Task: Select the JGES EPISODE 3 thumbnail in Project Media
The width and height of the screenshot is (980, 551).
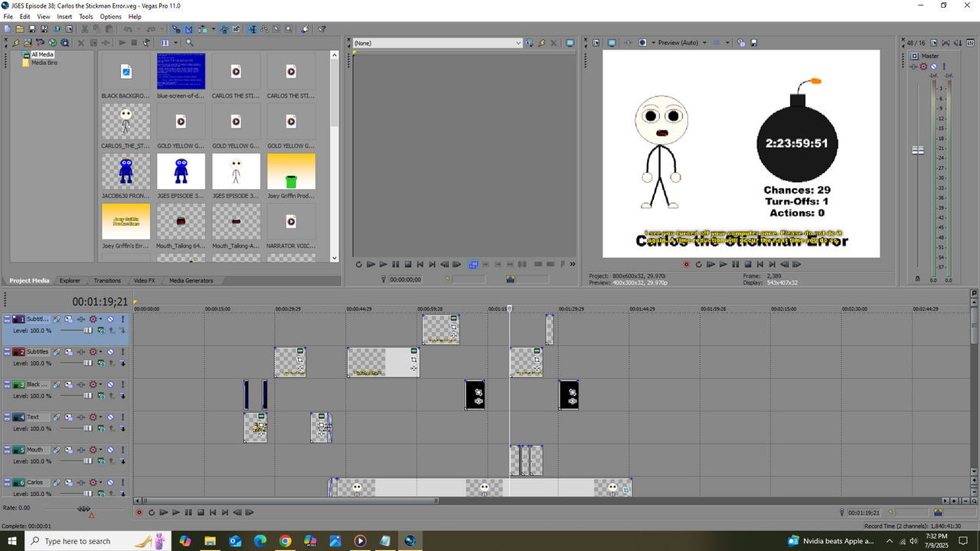Action: (x=181, y=170)
